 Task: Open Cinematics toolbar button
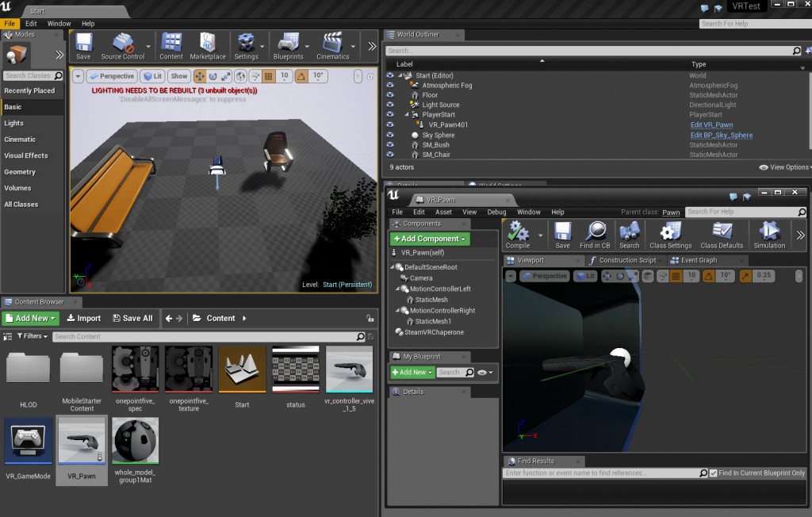click(x=333, y=46)
